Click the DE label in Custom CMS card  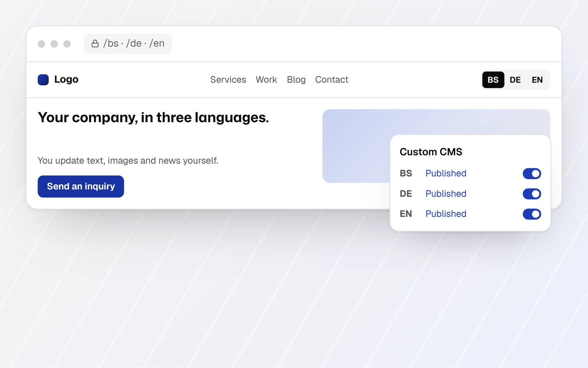pyautogui.click(x=406, y=194)
